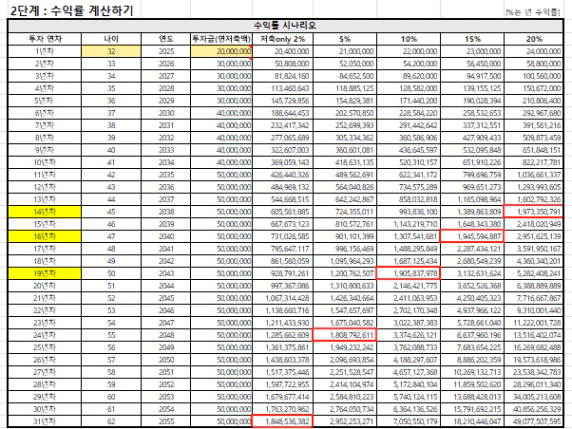Screen dimensions: 572x429
Task: Click the '저축only 2%' column header
Action: 283,39
